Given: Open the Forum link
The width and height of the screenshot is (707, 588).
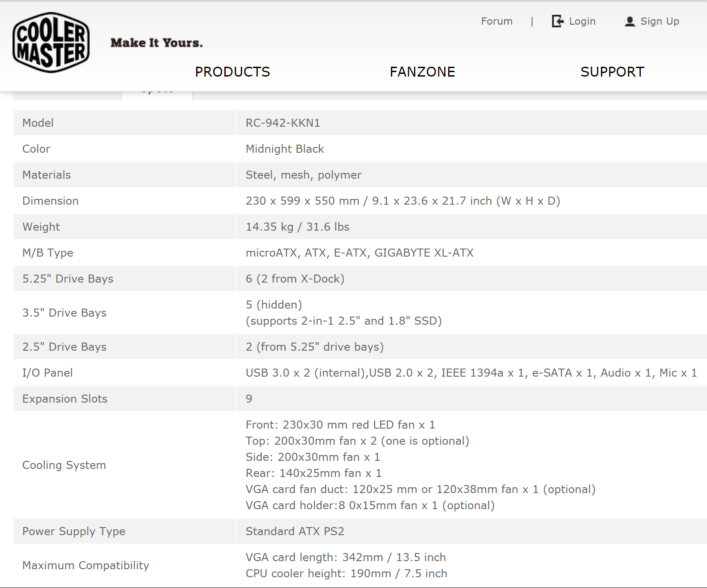Looking at the screenshot, I should pyautogui.click(x=497, y=21).
